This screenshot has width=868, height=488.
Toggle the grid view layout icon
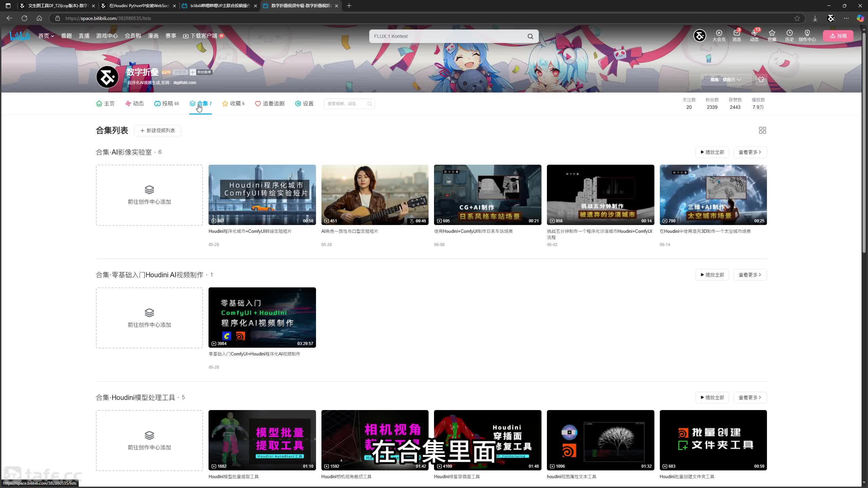(x=762, y=130)
